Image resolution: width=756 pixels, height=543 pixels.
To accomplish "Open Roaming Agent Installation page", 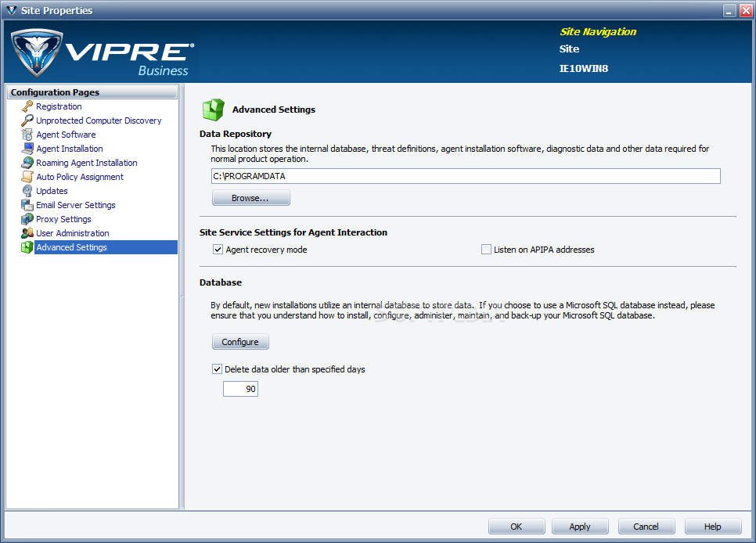I will 87,163.
